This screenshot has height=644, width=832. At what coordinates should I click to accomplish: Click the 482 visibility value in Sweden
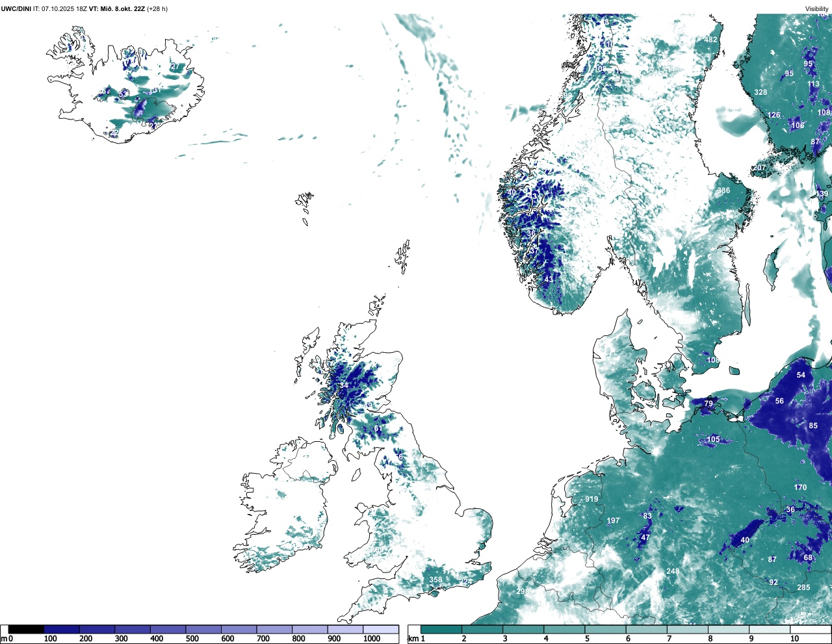click(x=710, y=40)
